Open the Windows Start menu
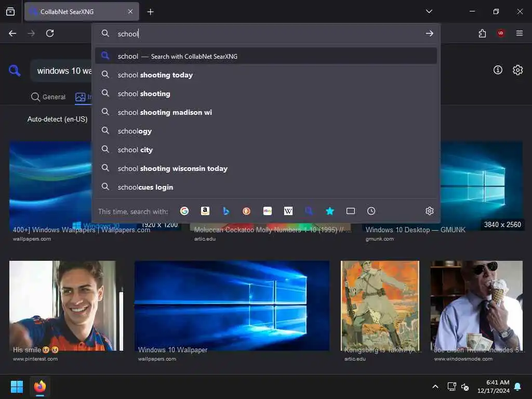The height and width of the screenshot is (399, 532). (x=17, y=387)
